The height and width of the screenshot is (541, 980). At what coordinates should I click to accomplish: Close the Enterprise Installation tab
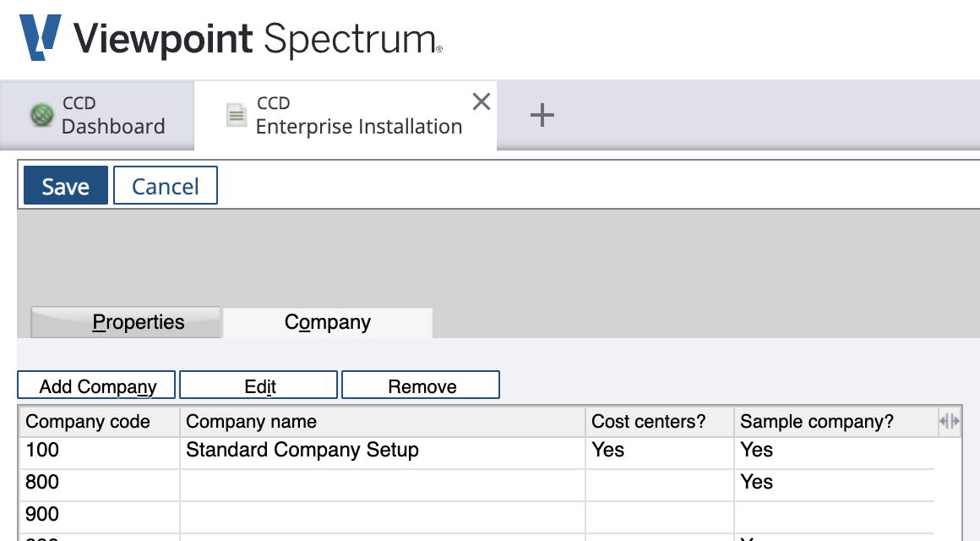tap(482, 101)
